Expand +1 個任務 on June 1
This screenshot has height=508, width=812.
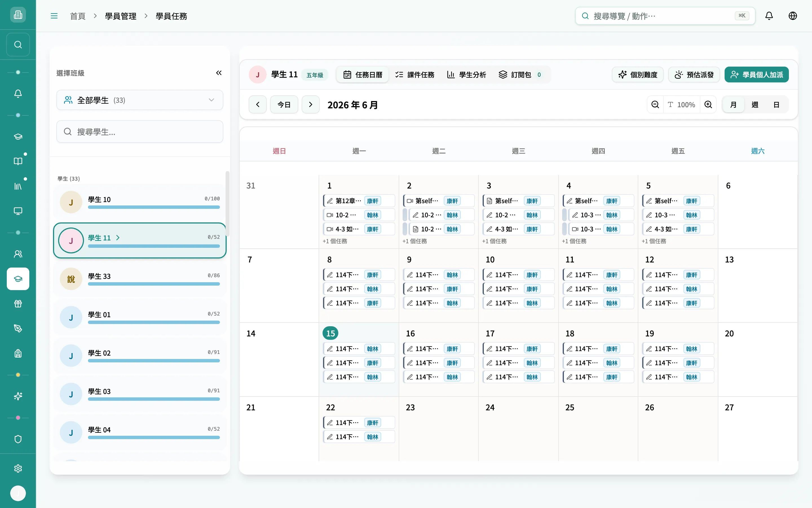(x=335, y=241)
